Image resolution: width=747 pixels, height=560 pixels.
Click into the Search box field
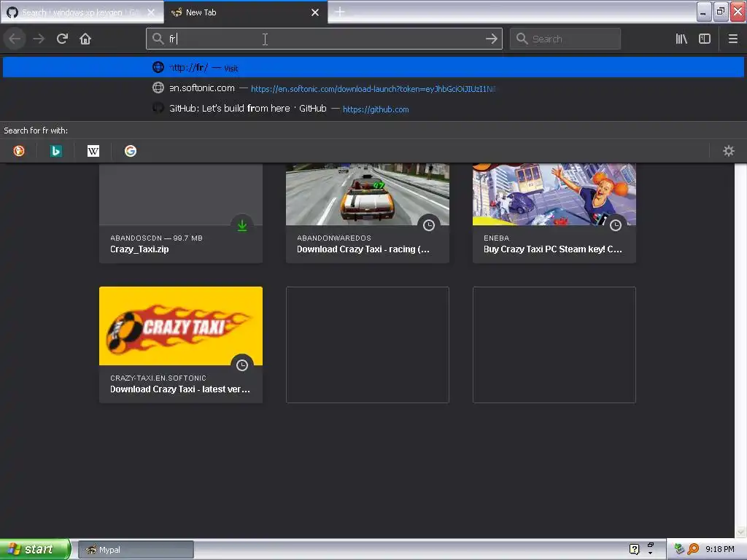565,39
